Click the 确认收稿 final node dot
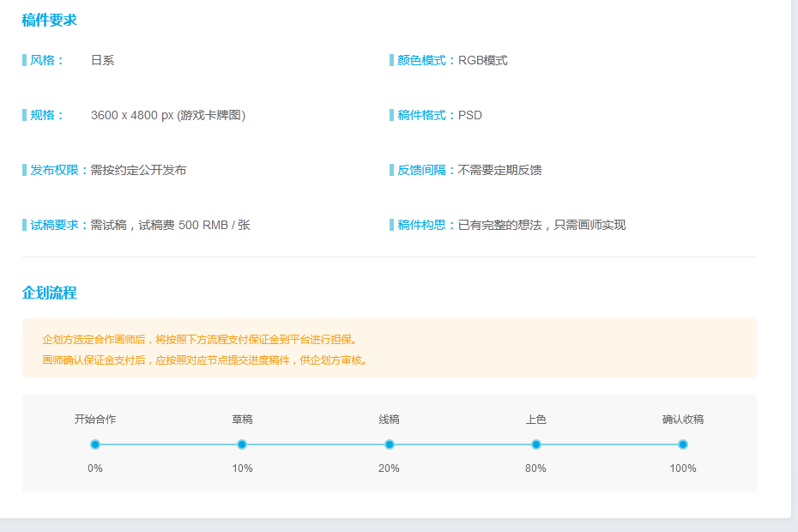 tap(683, 444)
